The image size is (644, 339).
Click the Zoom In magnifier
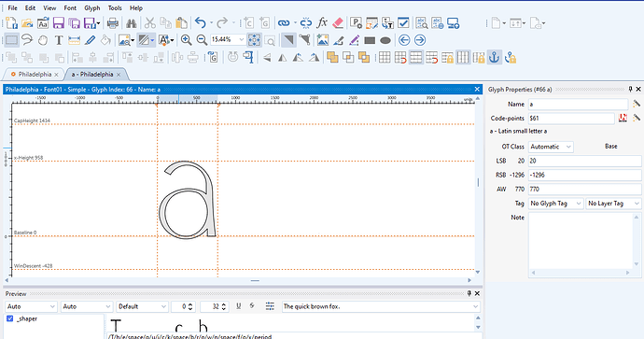186,40
